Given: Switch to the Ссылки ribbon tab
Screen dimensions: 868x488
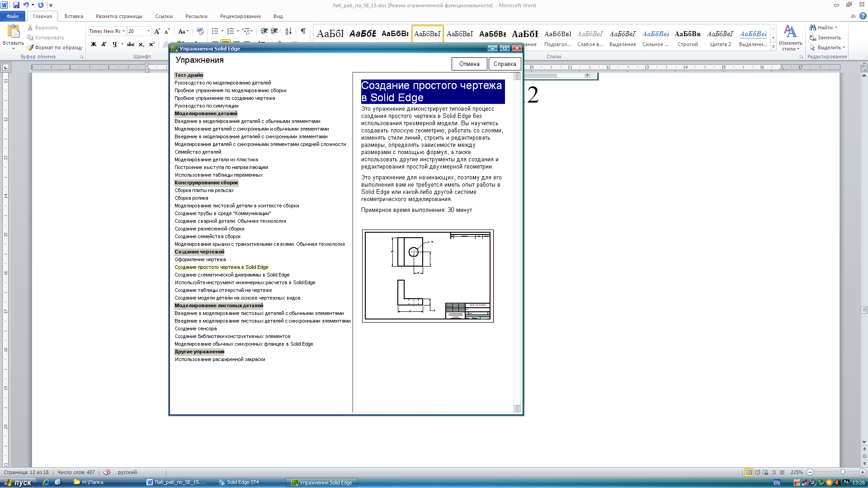Looking at the screenshot, I should point(164,16).
